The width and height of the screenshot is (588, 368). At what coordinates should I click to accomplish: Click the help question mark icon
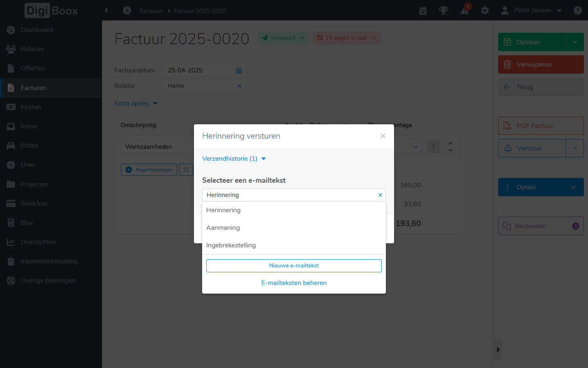(x=577, y=10)
